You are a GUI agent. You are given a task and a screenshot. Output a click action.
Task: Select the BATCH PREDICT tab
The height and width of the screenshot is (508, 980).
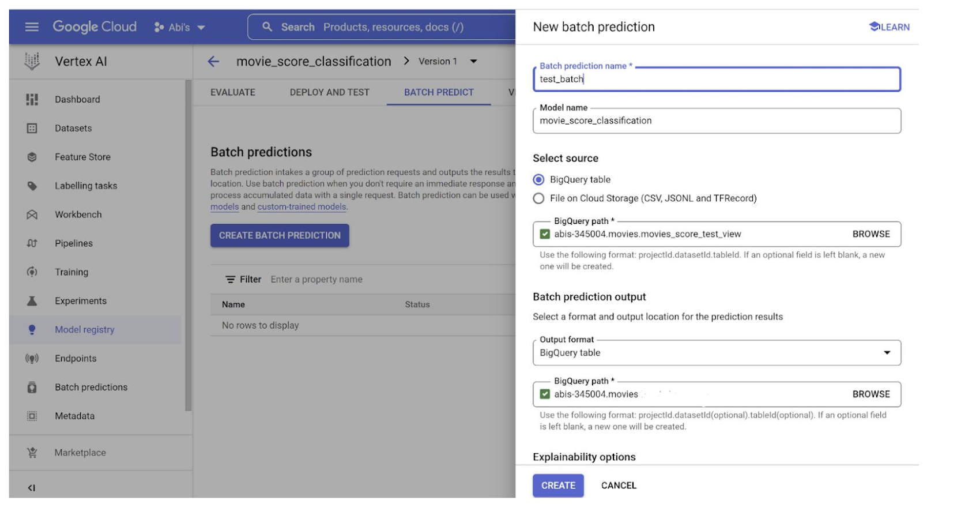pos(439,92)
